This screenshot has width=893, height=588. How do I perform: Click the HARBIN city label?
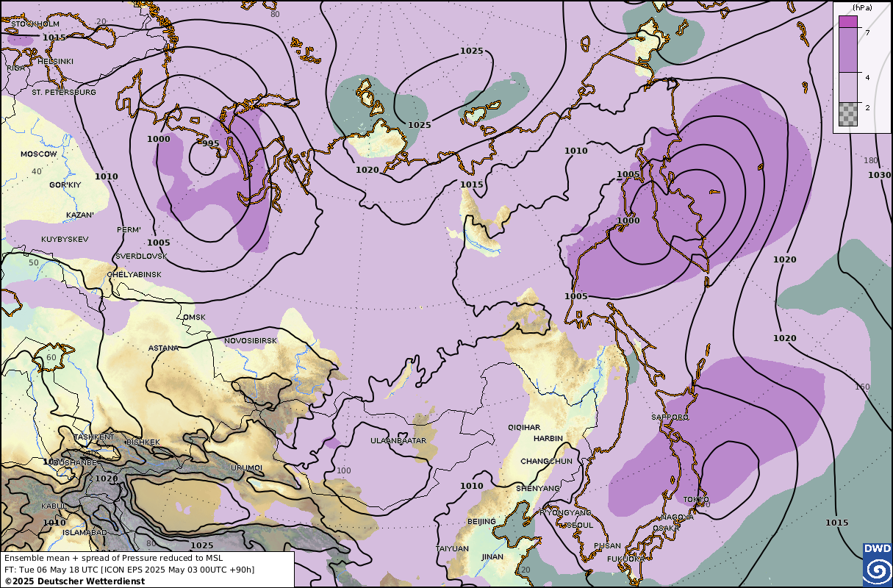548,438
